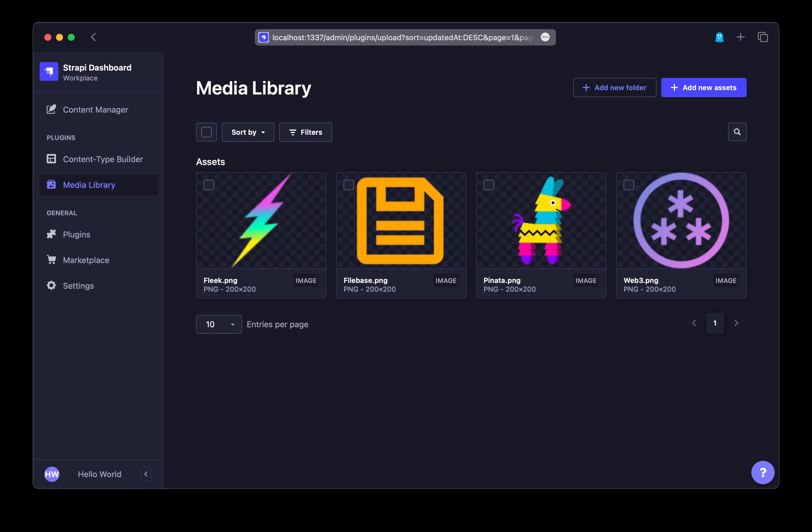Check the Filebase.png asset checkbox
Screen dimensions: 812x532
[349, 185]
